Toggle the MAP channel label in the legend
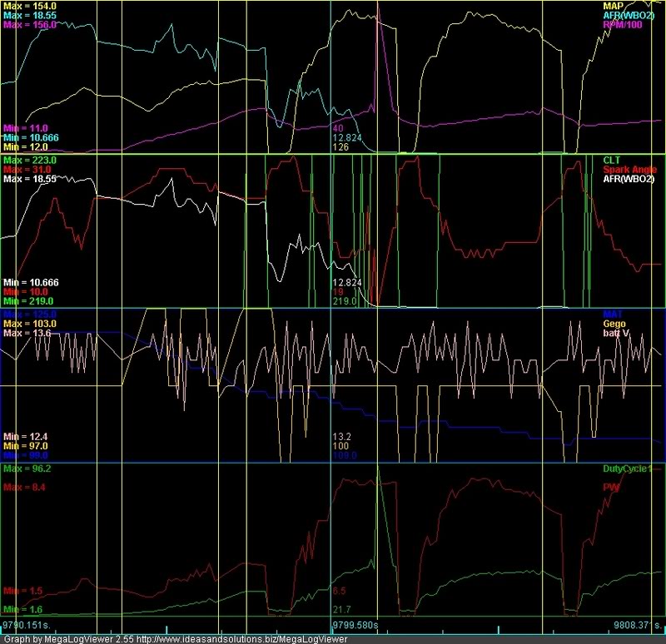This screenshot has height=644, width=666. click(x=614, y=7)
